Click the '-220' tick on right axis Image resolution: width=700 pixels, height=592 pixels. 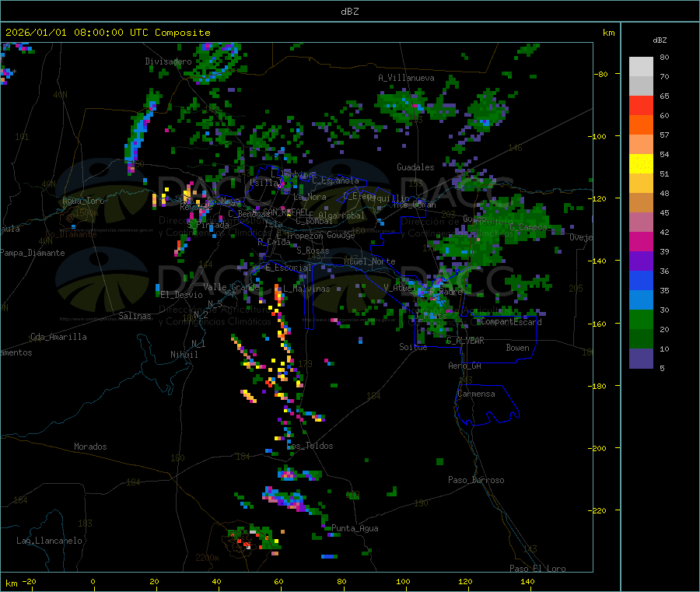click(x=599, y=510)
